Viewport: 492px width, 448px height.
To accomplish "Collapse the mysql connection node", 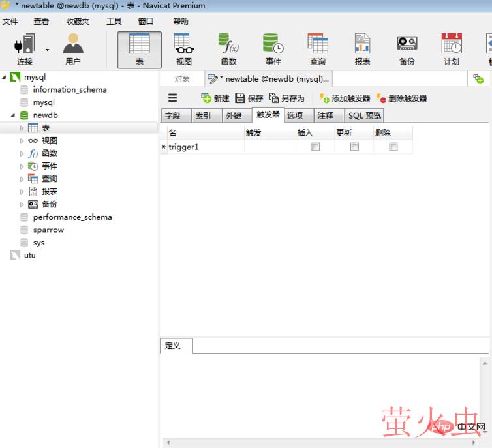I will pyautogui.click(x=4, y=77).
